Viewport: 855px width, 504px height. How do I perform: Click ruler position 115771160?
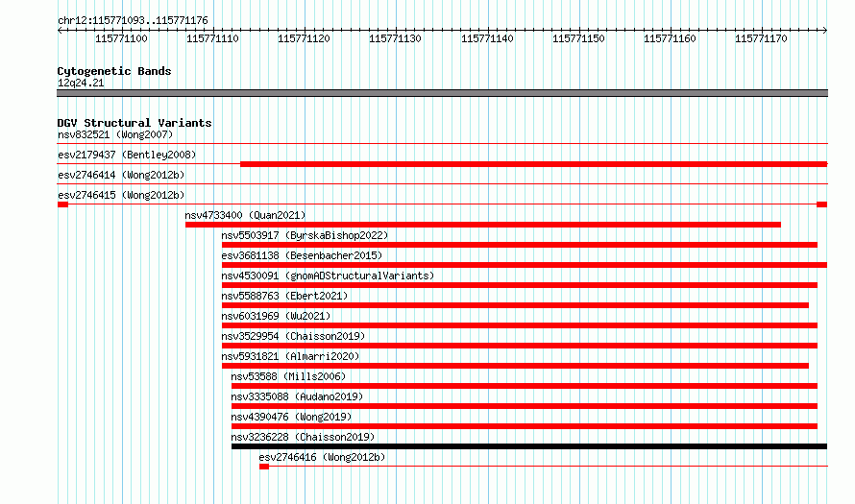(670, 38)
